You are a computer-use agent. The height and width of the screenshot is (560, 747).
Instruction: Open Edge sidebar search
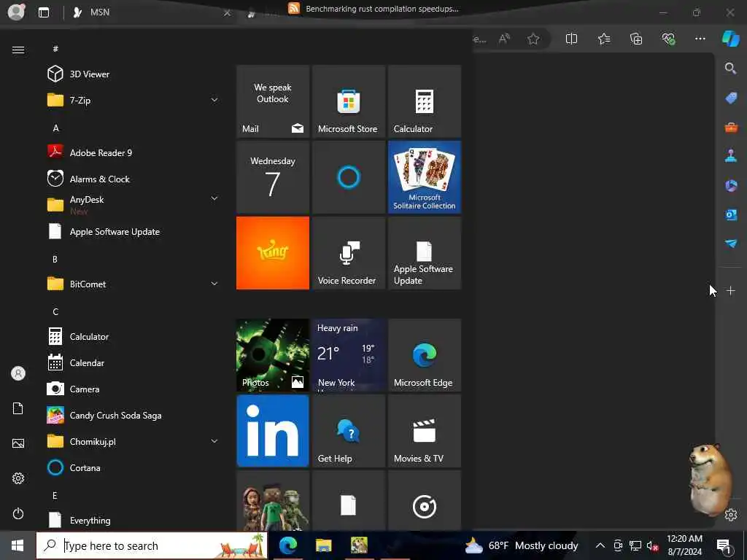[x=730, y=69]
